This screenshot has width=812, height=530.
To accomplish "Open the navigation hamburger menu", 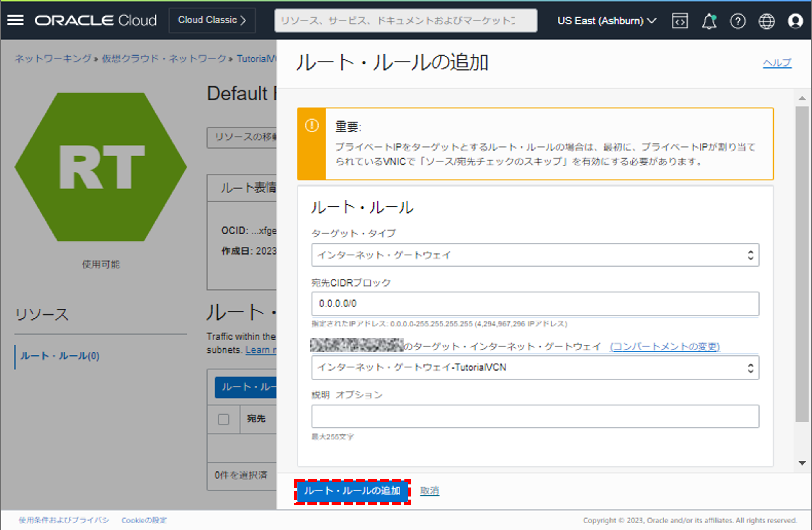I will (15, 20).
